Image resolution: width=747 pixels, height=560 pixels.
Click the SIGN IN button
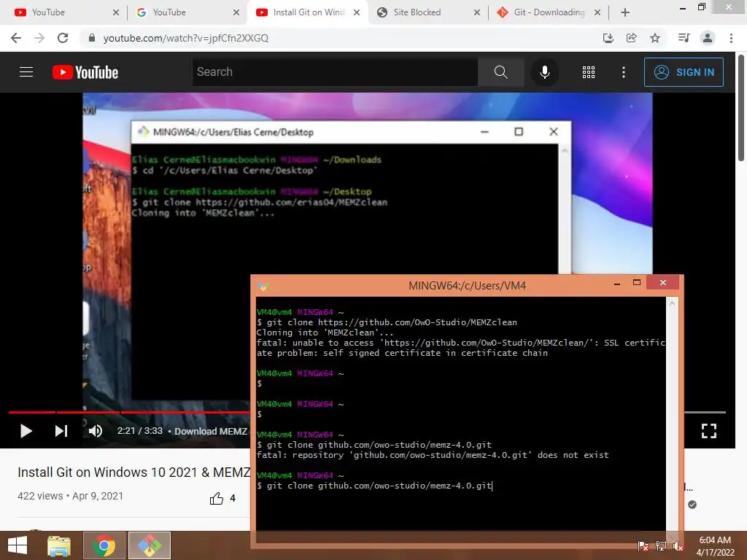click(x=684, y=72)
